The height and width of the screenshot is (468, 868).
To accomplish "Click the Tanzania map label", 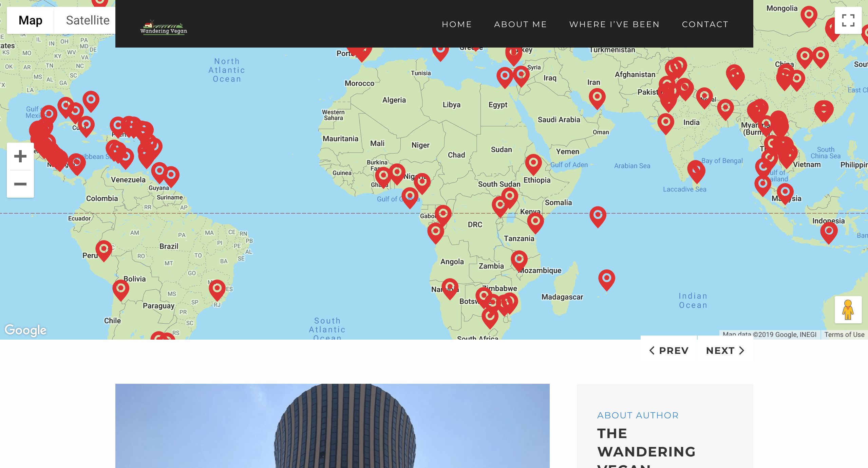I will [519, 238].
